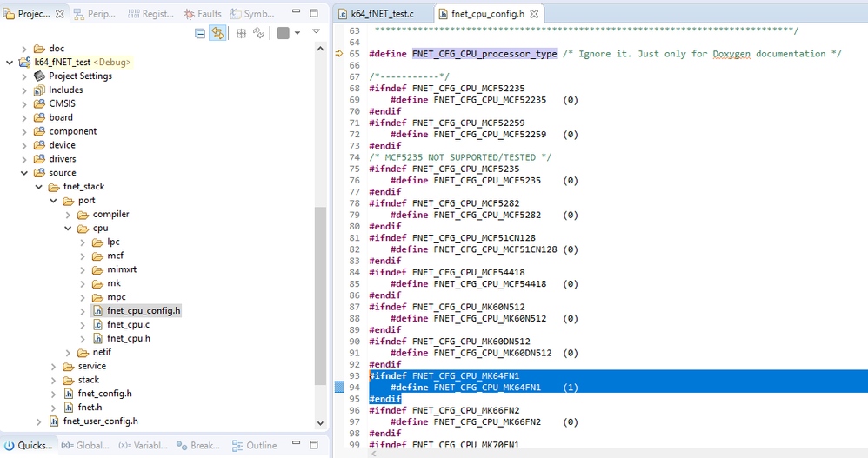Expand Project Settings node

pos(23,76)
